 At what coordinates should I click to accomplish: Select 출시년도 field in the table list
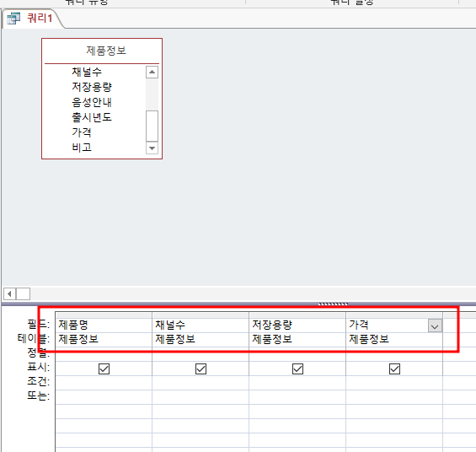[92, 117]
